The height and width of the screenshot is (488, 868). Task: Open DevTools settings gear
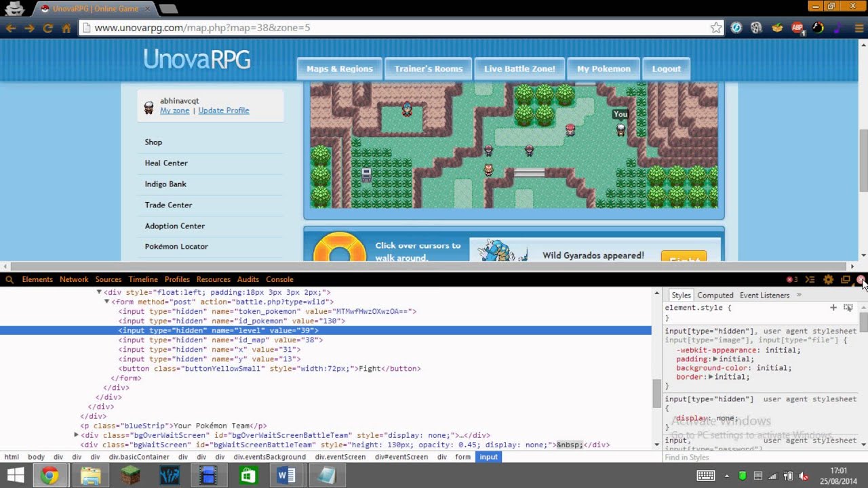click(x=828, y=279)
